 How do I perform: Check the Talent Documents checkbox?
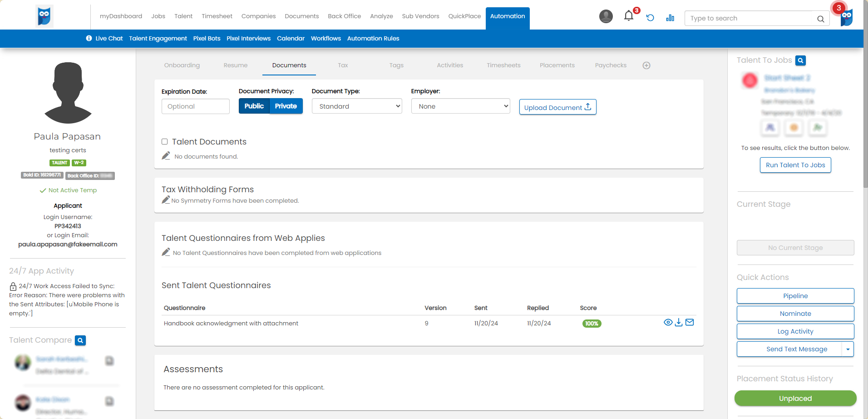(x=165, y=142)
